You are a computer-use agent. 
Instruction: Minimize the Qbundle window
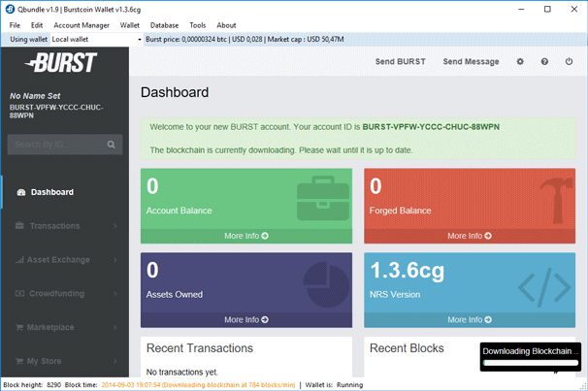(521, 10)
